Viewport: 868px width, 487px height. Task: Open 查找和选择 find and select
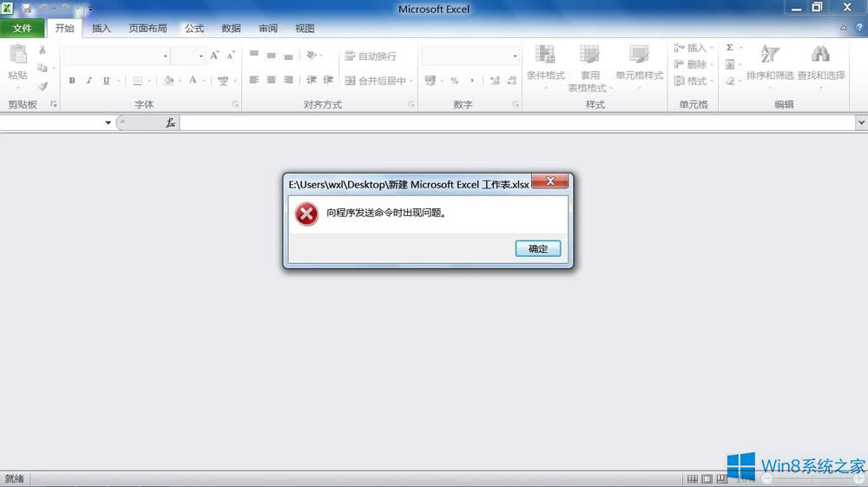click(x=821, y=66)
